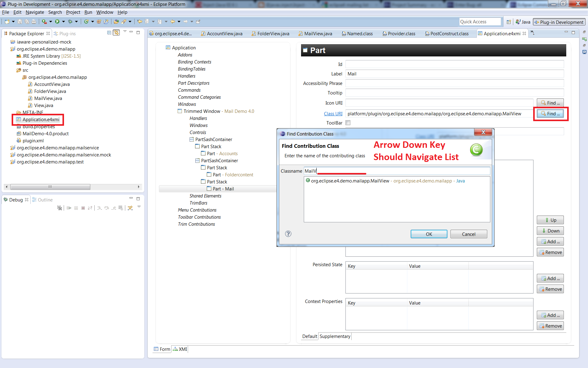This screenshot has height=368, width=588.
Task: Toggle the ToolBar checkbox
Action: pos(348,123)
